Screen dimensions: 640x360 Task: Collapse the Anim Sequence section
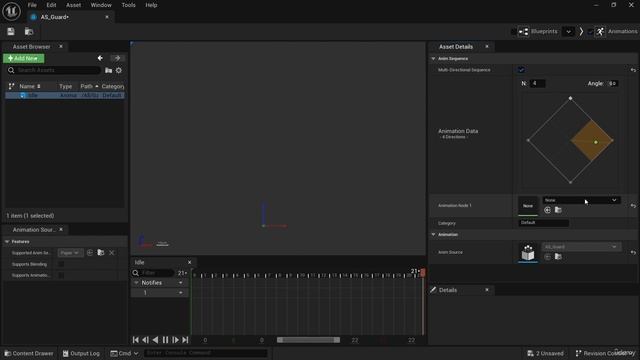(433, 58)
